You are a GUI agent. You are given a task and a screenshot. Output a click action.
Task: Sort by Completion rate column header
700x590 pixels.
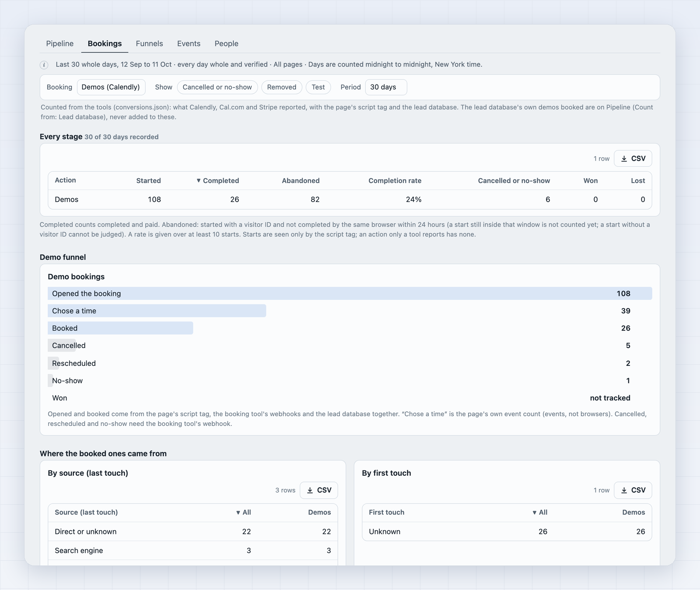coord(395,181)
